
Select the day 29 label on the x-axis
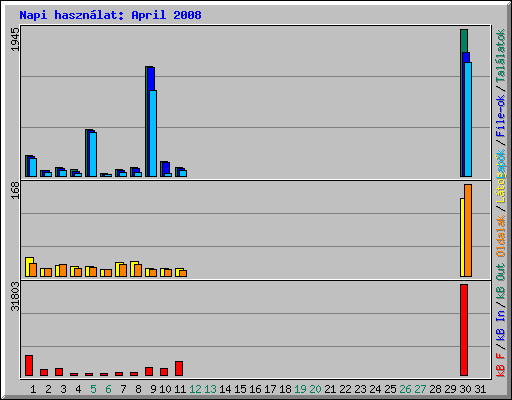tap(450, 389)
